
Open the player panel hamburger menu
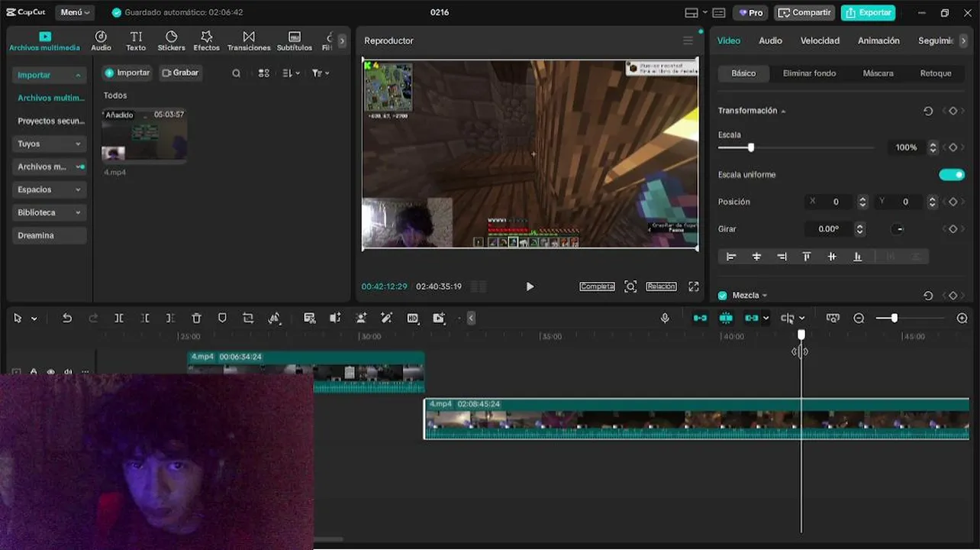point(688,40)
